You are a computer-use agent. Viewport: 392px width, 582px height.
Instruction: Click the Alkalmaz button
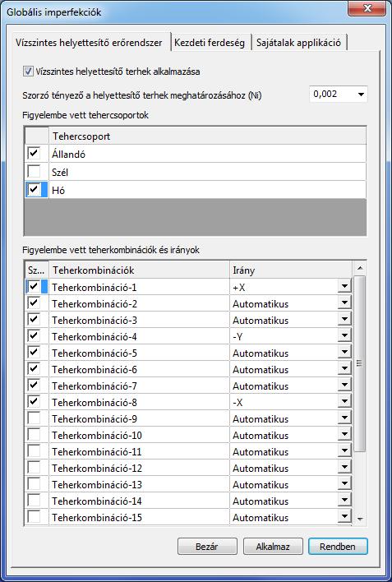tap(273, 547)
